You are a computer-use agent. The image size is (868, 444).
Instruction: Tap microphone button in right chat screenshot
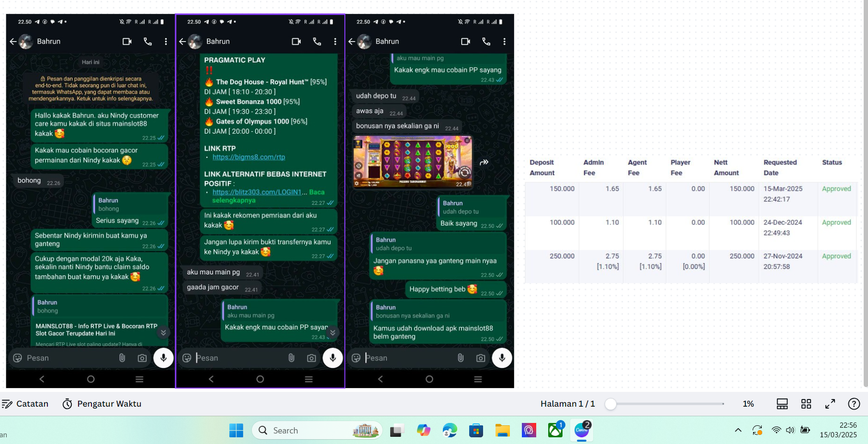[x=502, y=358]
